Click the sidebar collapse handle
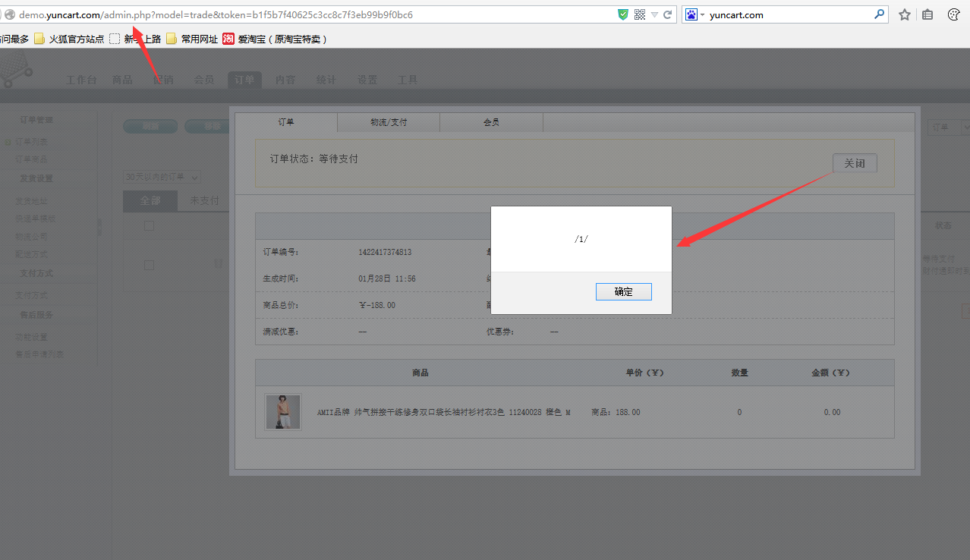The width and height of the screenshot is (970, 560). pyautogui.click(x=99, y=227)
